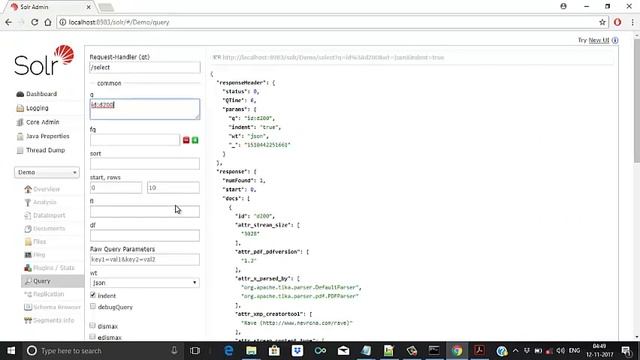Open Dropbox from taskbar
Image resolution: width=640 pixels, height=360 pixels.
(x=297, y=351)
